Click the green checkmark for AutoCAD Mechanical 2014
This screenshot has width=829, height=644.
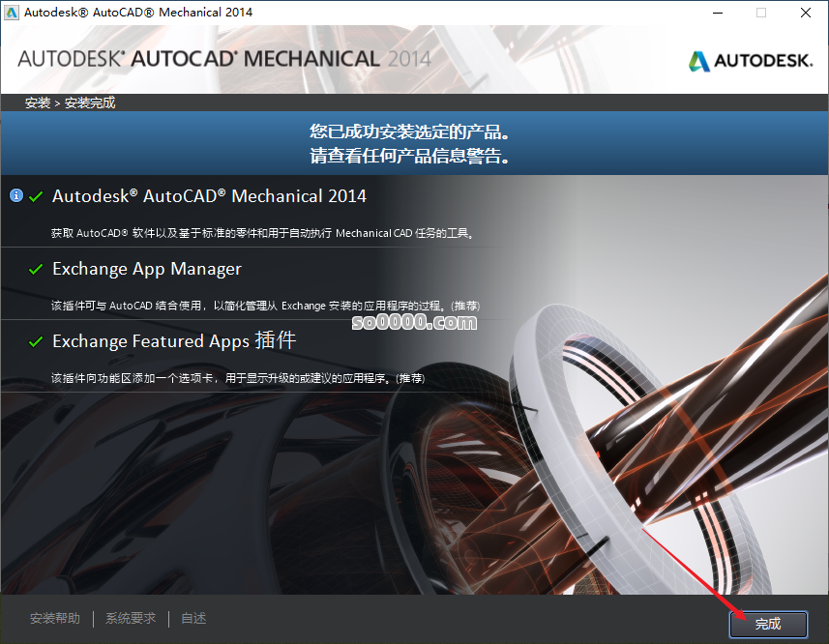click(x=37, y=195)
